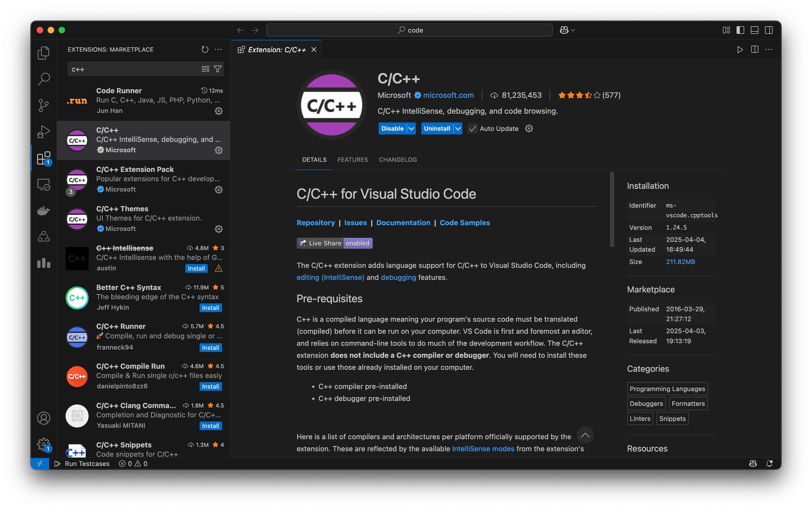Image resolution: width=812 pixels, height=510 pixels.
Task: Expand the Disable button dropdown arrow
Action: click(x=411, y=128)
